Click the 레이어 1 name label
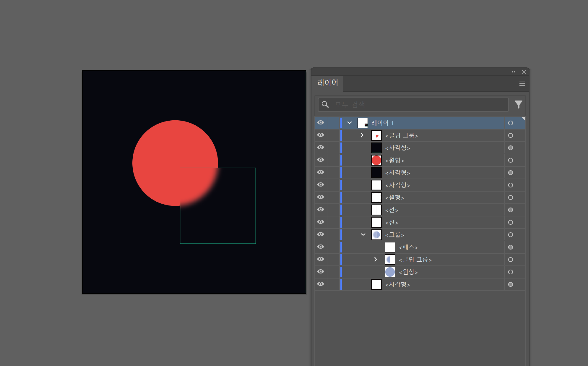This screenshot has height=366, width=588. coord(382,123)
